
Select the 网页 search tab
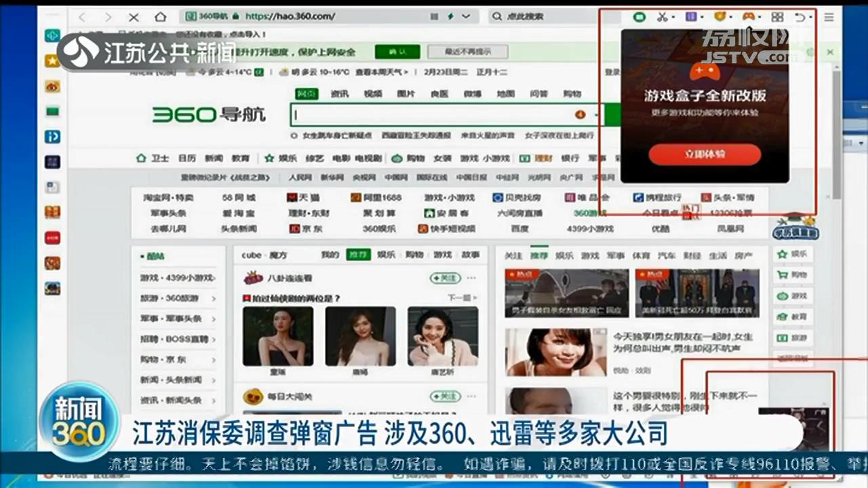(x=307, y=94)
